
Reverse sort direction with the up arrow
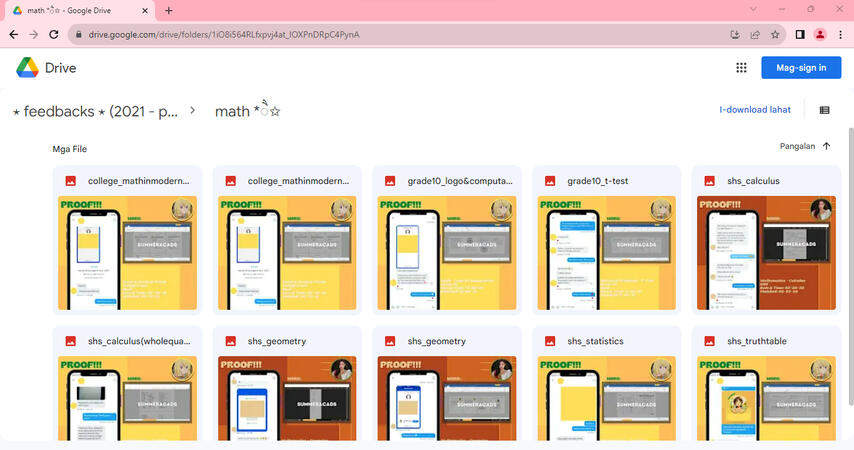tap(826, 146)
